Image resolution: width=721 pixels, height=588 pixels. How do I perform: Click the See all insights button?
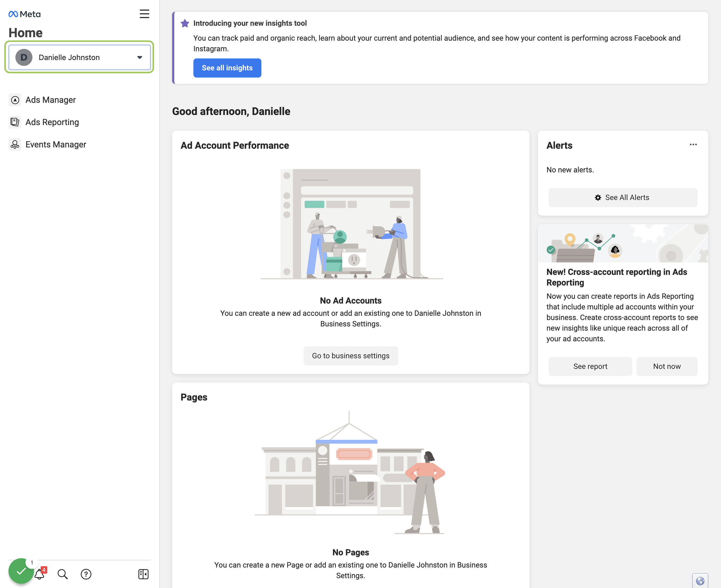[227, 68]
